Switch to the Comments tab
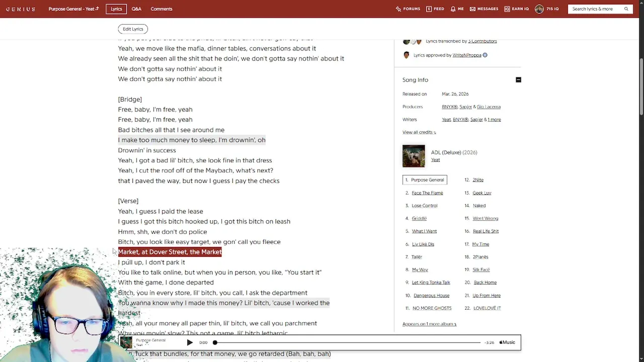The height and width of the screenshot is (362, 644). click(162, 9)
